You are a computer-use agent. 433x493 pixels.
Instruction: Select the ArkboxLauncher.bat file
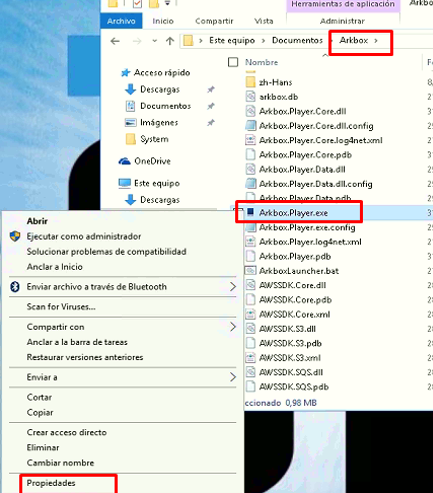click(x=299, y=271)
